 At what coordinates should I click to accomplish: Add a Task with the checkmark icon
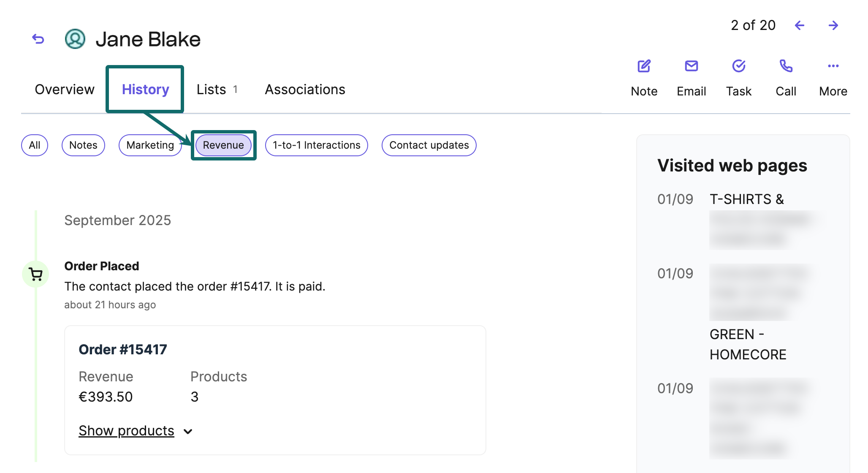(738, 66)
